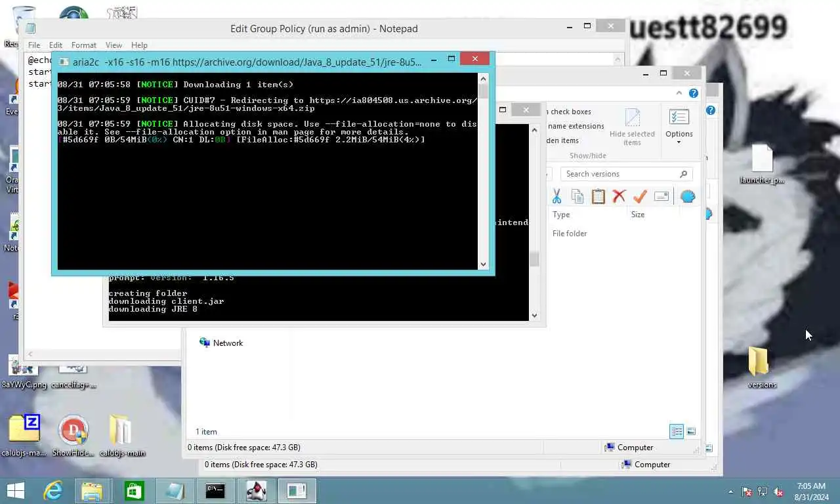This screenshot has width=840, height=504.
Task: Click the last active taskbar app button
Action: tap(297, 491)
